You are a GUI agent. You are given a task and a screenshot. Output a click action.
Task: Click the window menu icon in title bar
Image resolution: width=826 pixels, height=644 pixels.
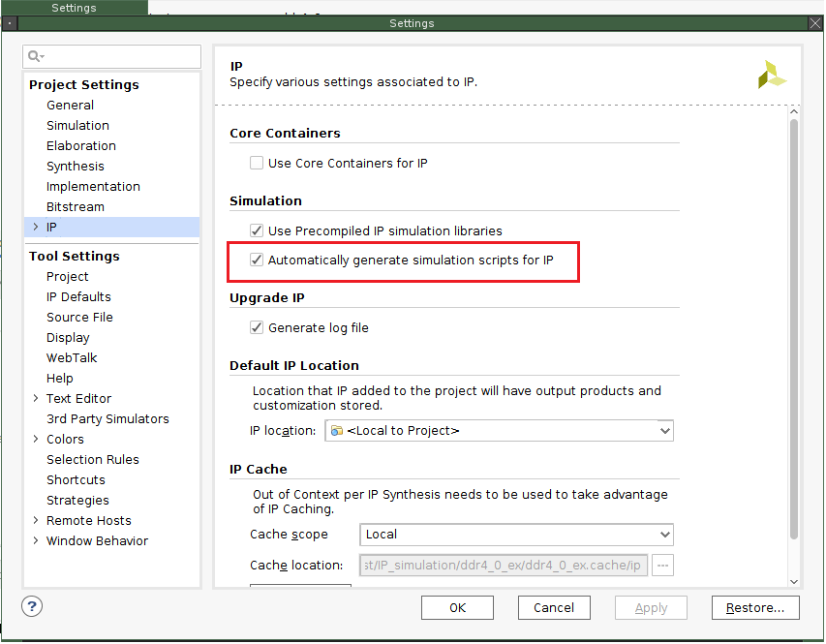10,22
